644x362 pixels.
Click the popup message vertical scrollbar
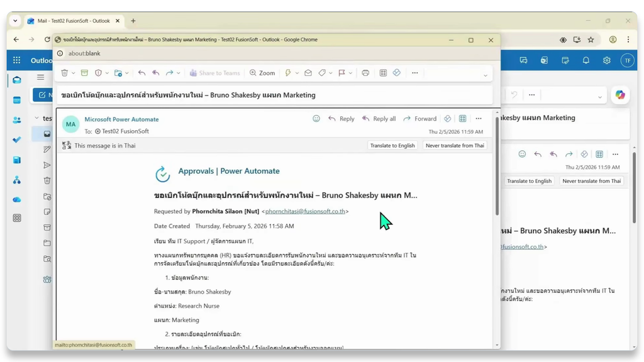(497, 166)
